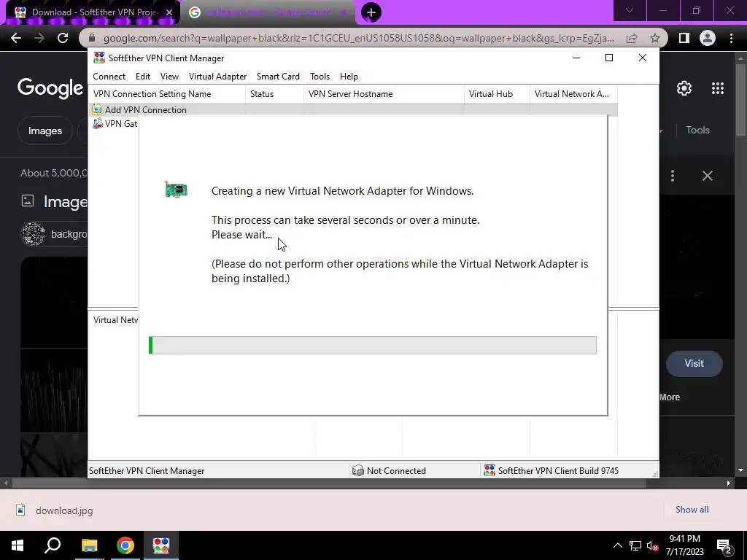Go forward in Chrome
This screenshot has height=560, width=747.
coord(39,38)
